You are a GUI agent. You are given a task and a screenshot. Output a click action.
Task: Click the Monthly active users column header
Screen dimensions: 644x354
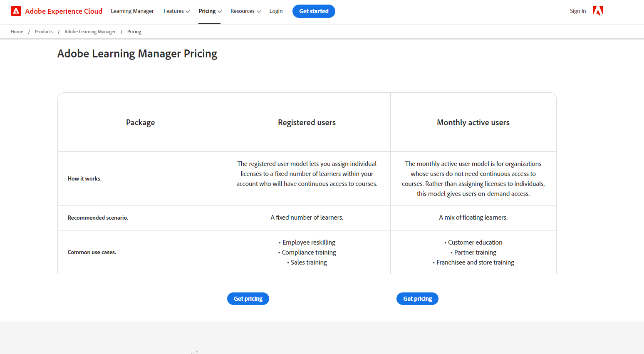pos(473,122)
